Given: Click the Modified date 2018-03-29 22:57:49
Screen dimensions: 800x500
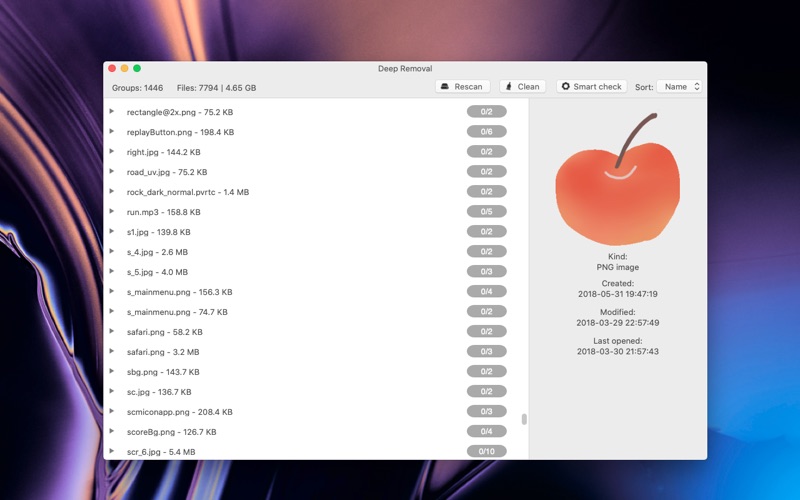Looking at the screenshot, I should click(x=617, y=322).
